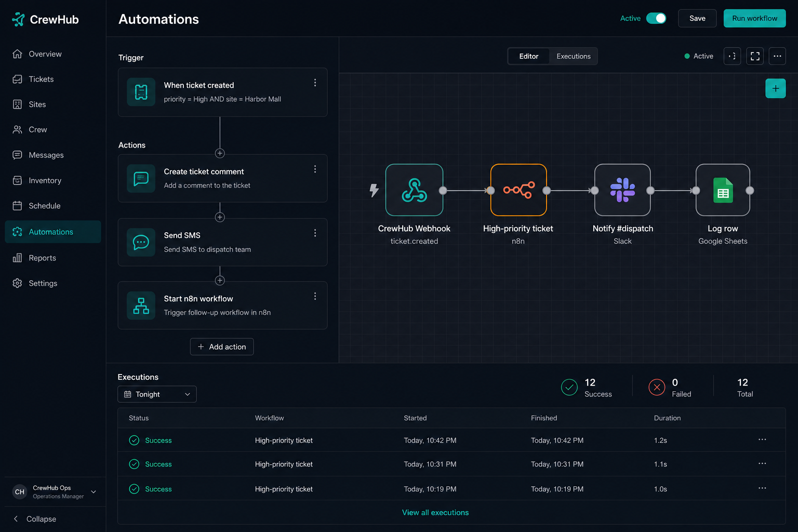This screenshot has width=798, height=532.
Task: Open the CrewHub Webhook node
Action: 414,190
